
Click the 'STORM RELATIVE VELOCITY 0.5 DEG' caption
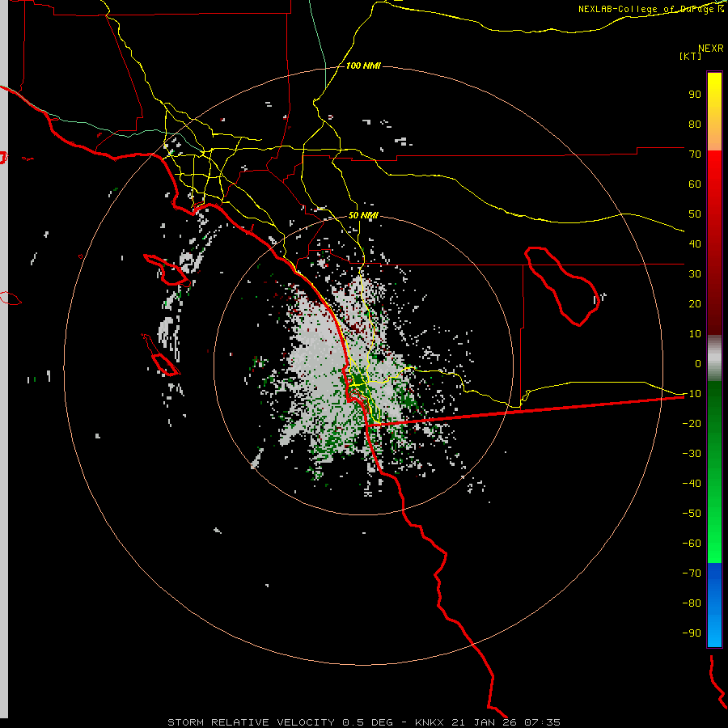[x=280, y=722]
